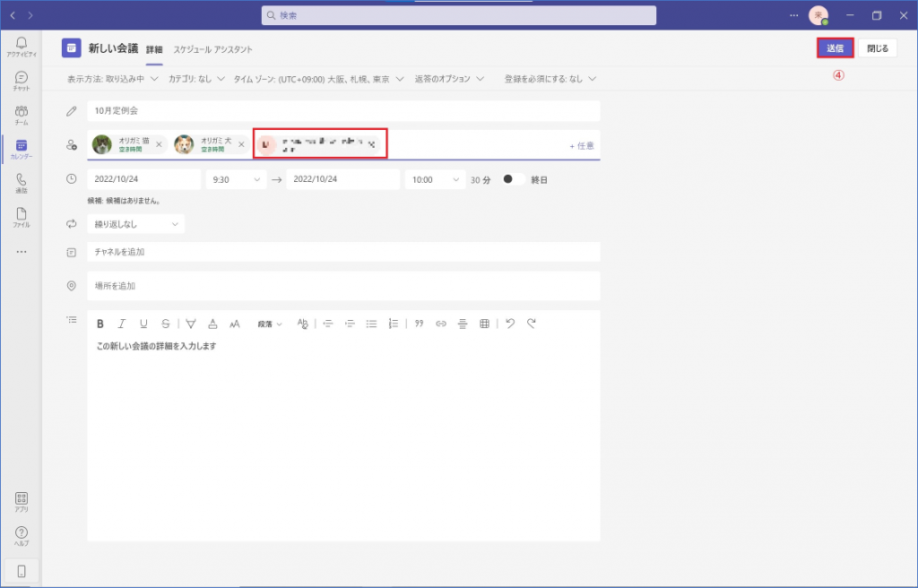Image resolution: width=918 pixels, height=588 pixels.
Task: Select the 詳細 tab
Action: coord(154,49)
